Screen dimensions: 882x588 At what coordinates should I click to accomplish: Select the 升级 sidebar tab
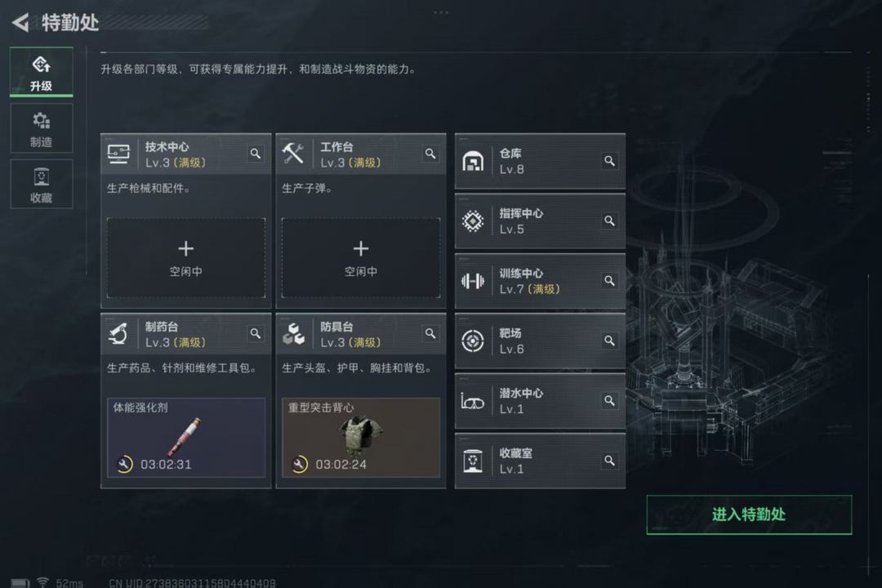click(x=41, y=72)
